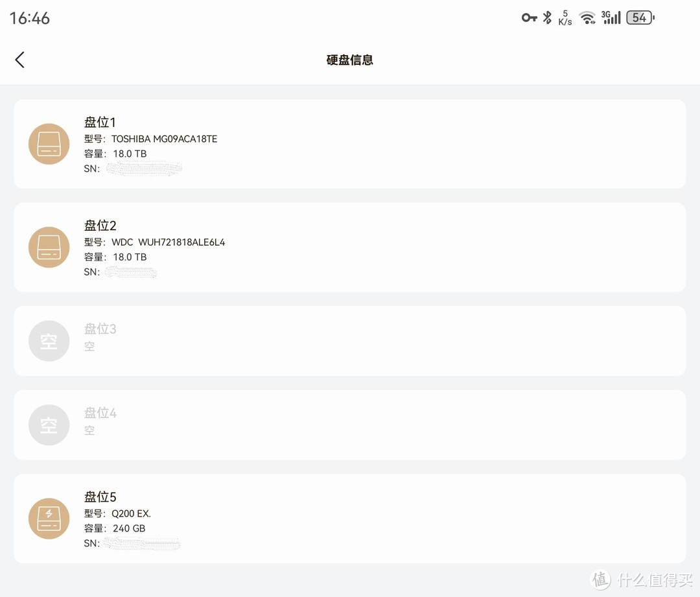The width and height of the screenshot is (700, 597).
Task: Open the 盘位1 drive card
Action: click(x=349, y=144)
